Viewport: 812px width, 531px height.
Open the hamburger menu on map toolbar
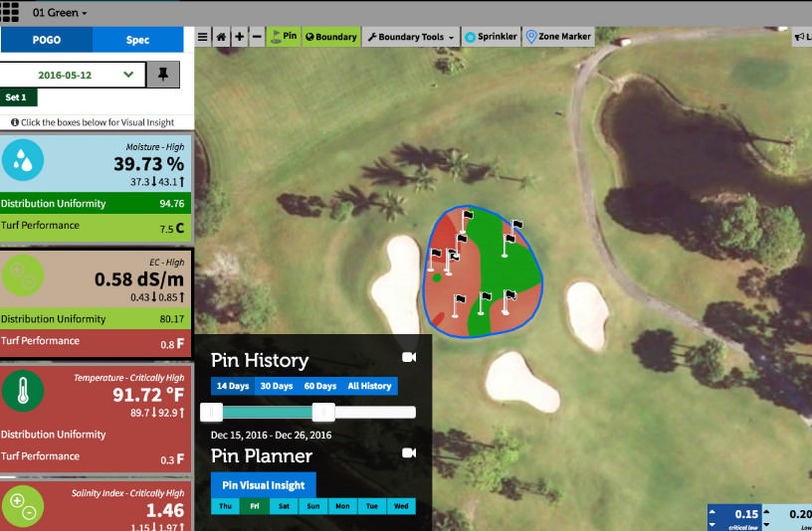point(203,37)
